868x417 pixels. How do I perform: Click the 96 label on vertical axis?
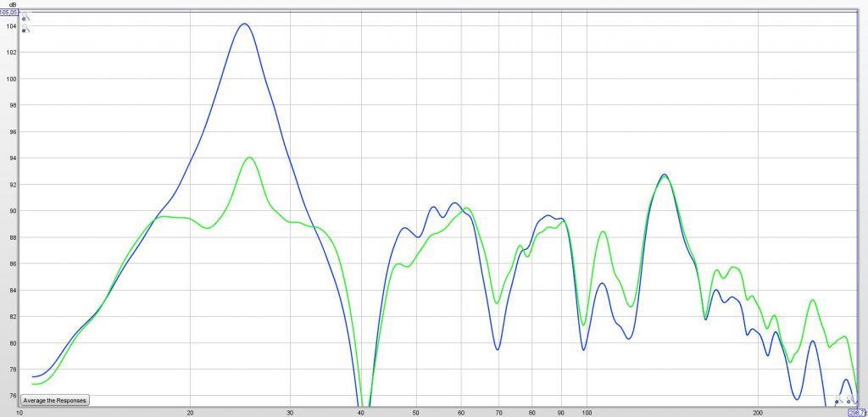pyautogui.click(x=14, y=132)
